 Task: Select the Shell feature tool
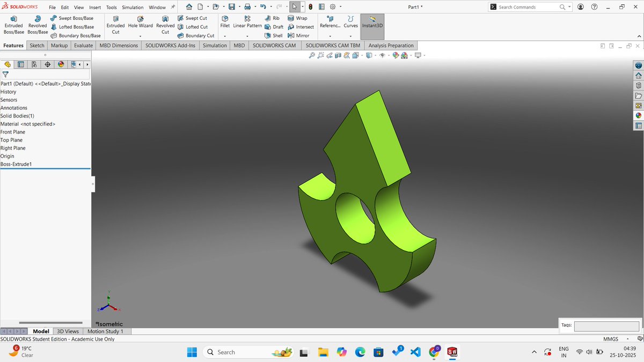(274, 35)
